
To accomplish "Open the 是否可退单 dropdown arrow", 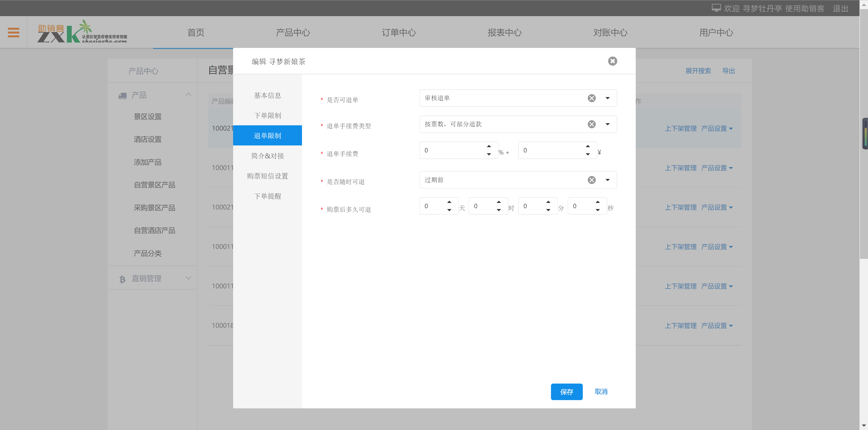I will 607,98.
